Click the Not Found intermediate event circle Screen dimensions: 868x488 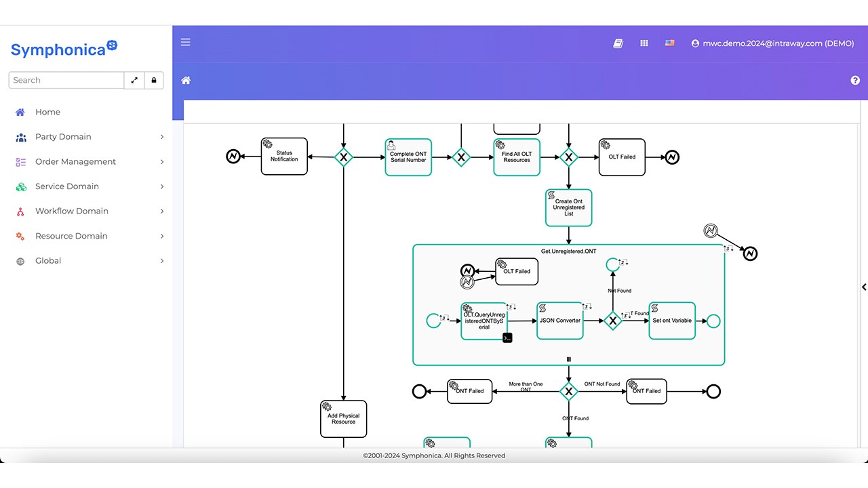tap(613, 264)
